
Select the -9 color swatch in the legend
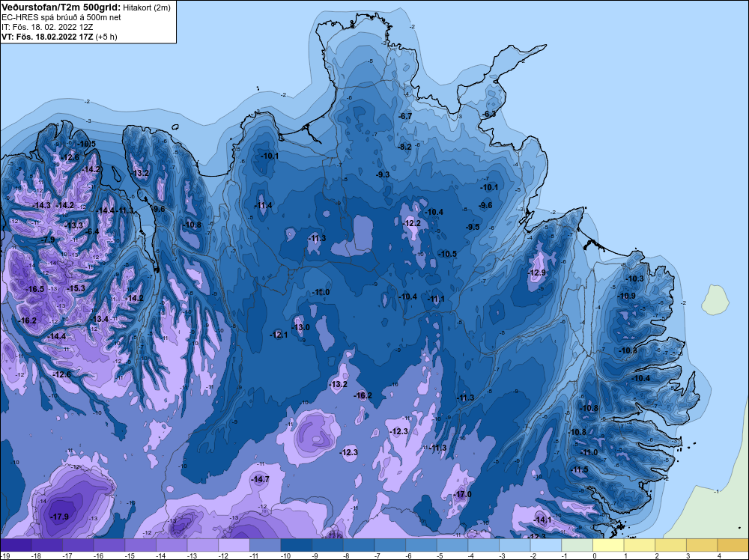(x=327, y=545)
